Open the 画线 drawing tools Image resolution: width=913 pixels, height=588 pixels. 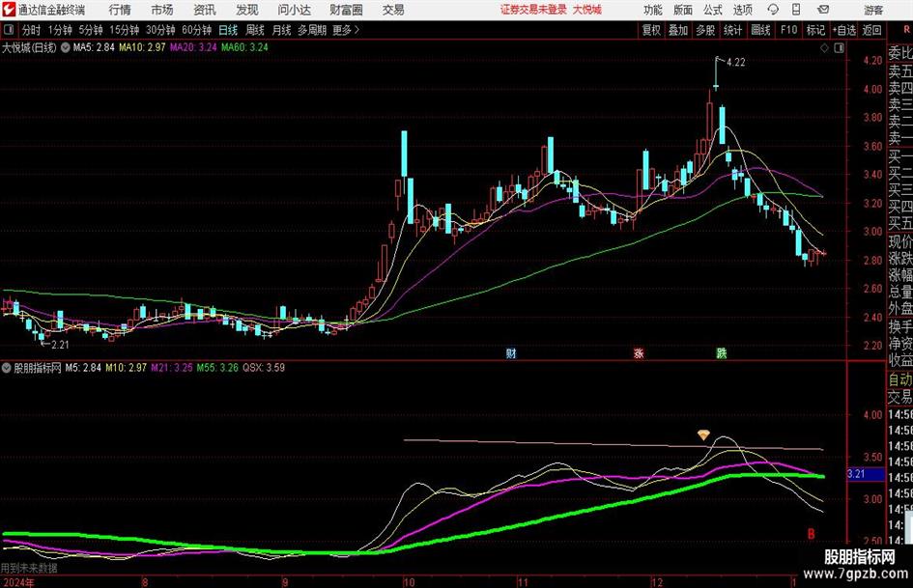[760, 30]
